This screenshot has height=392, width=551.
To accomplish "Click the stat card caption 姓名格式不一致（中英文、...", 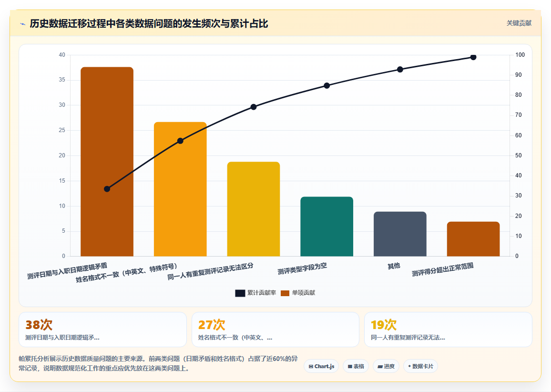I will tap(235, 338).
